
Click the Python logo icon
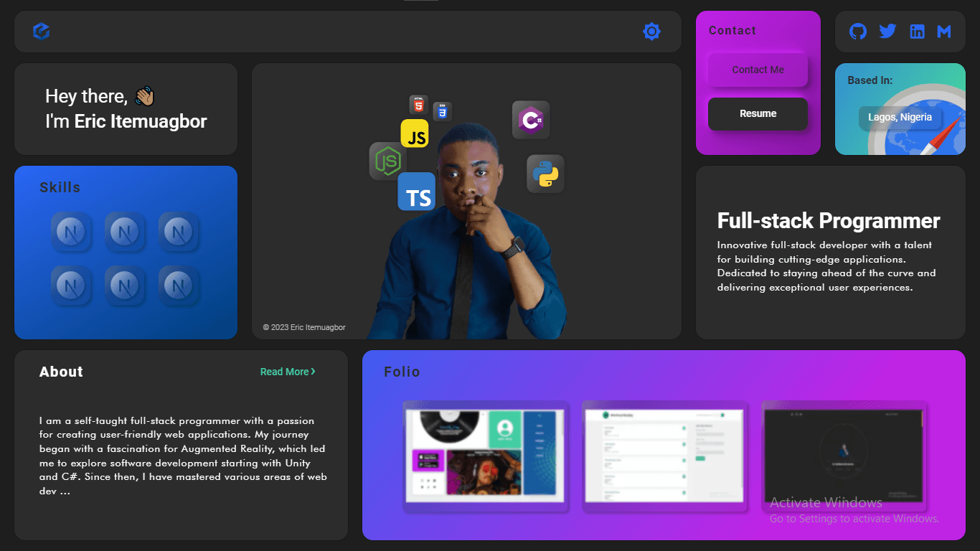(545, 174)
